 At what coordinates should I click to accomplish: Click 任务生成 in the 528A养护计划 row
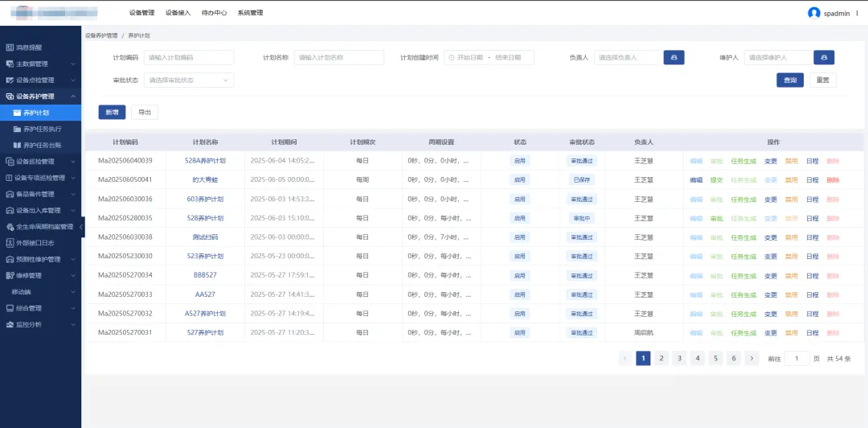743,162
